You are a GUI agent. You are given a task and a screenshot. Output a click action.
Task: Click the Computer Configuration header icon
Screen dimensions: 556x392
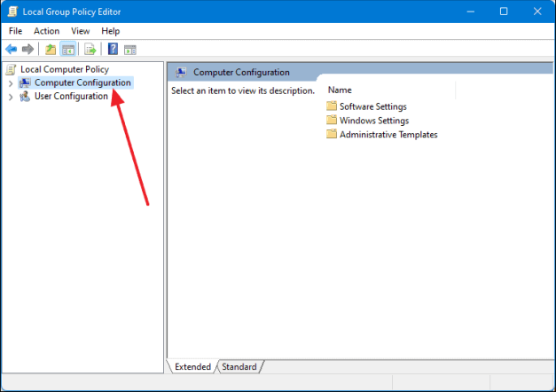coord(181,73)
